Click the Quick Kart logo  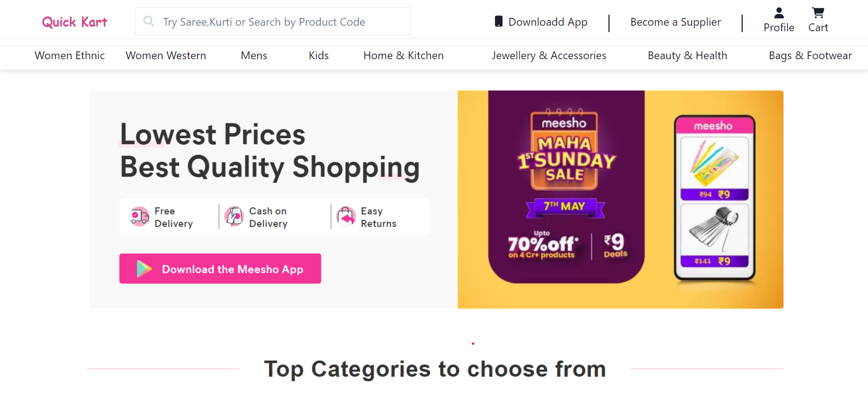click(x=74, y=21)
